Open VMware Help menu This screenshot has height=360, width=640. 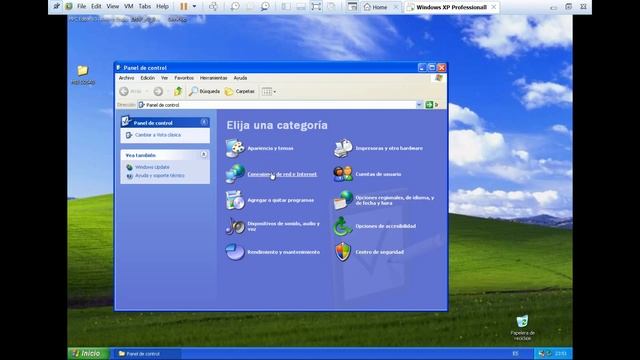point(162,7)
